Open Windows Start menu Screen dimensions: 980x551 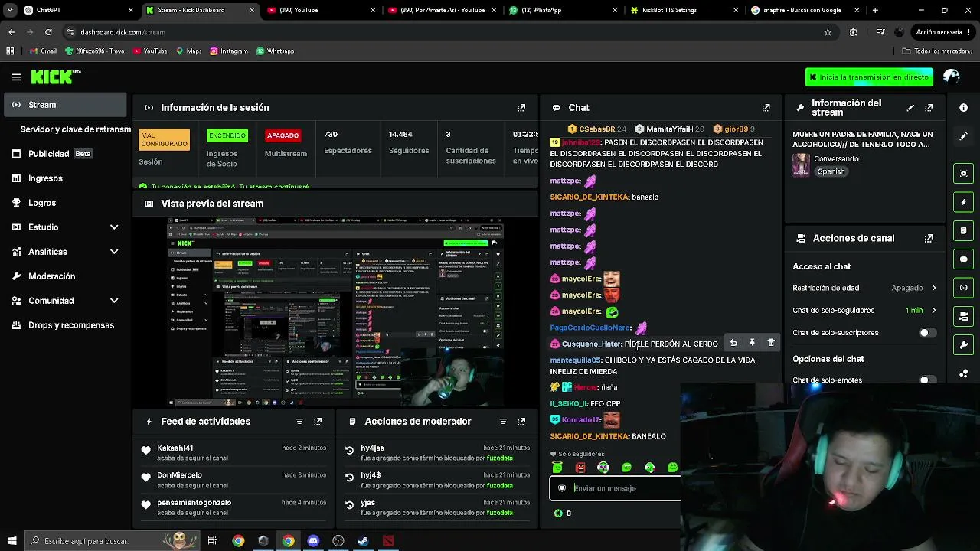pyautogui.click(x=11, y=541)
